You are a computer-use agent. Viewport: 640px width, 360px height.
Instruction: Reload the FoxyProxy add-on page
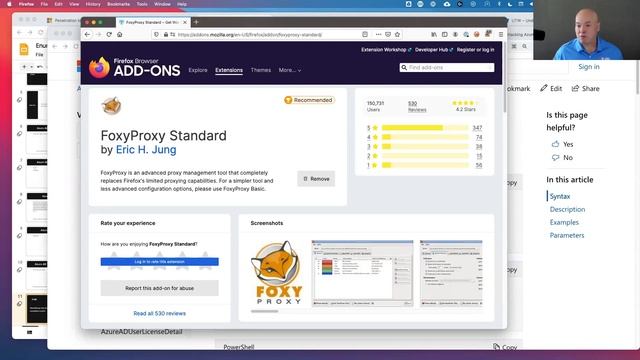(109, 35)
